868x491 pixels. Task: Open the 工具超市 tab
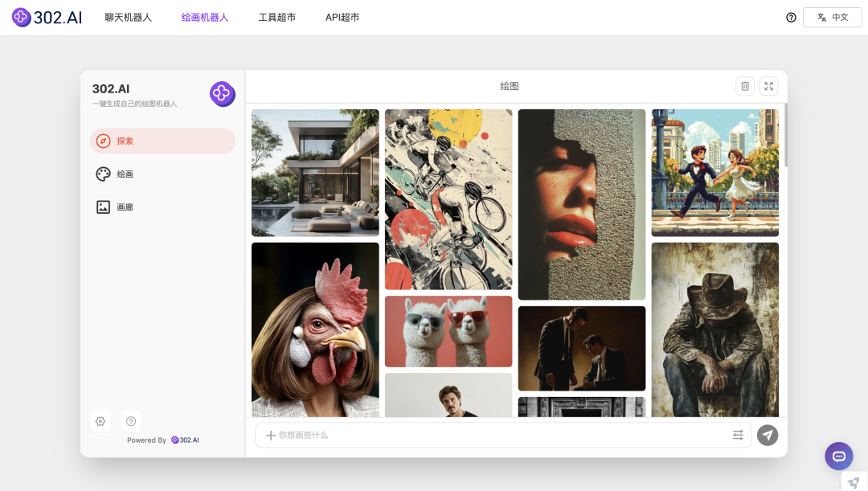click(x=276, y=17)
